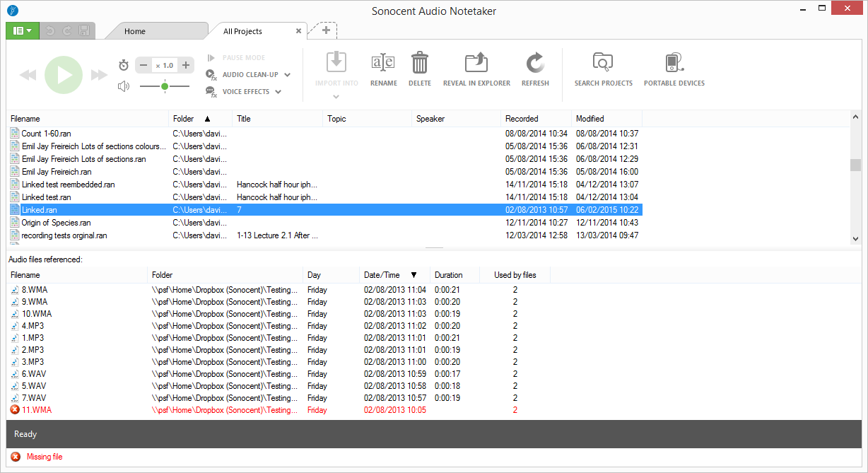868x473 pixels.
Task: Click the Redo arrow icon
Action: click(x=67, y=30)
